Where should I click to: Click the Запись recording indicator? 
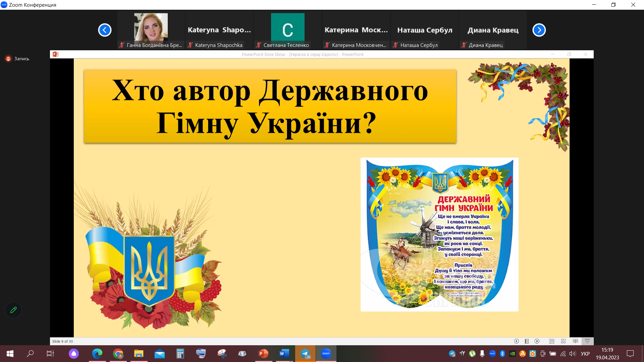[18, 59]
